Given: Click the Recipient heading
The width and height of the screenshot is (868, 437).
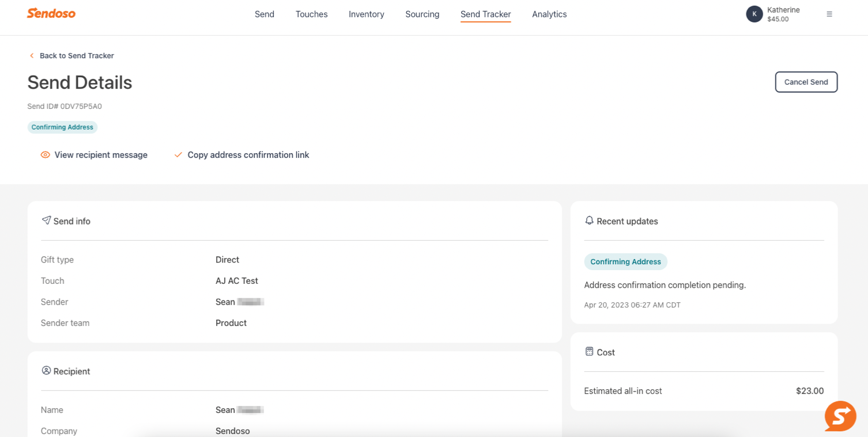Looking at the screenshot, I should [72, 371].
